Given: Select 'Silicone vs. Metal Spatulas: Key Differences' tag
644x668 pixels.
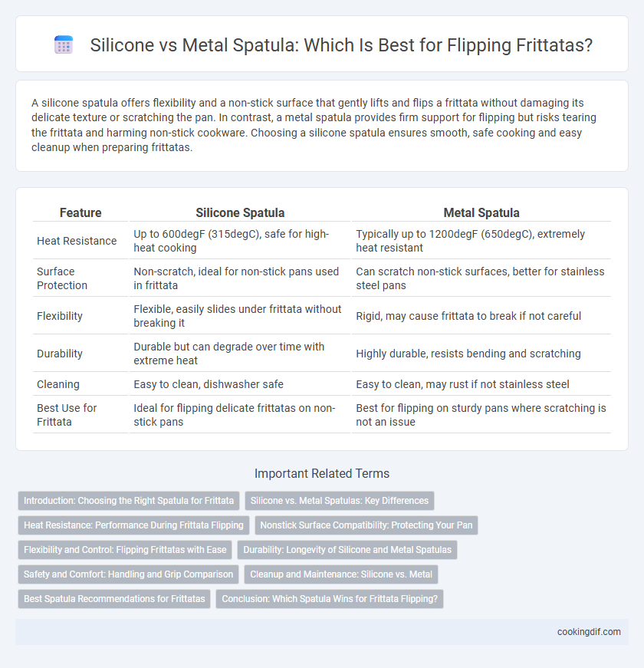Looking at the screenshot, I should pyautogui.click(x=340, y=501).
